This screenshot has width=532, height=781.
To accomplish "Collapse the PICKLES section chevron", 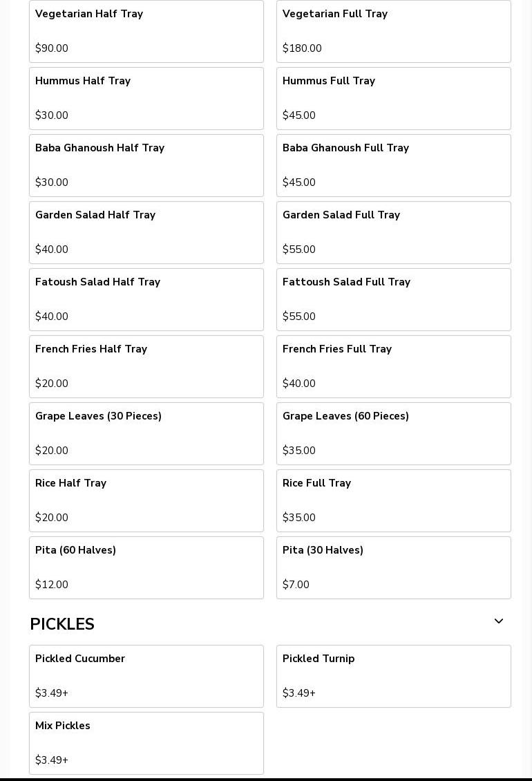I will (x=498, y=621).
